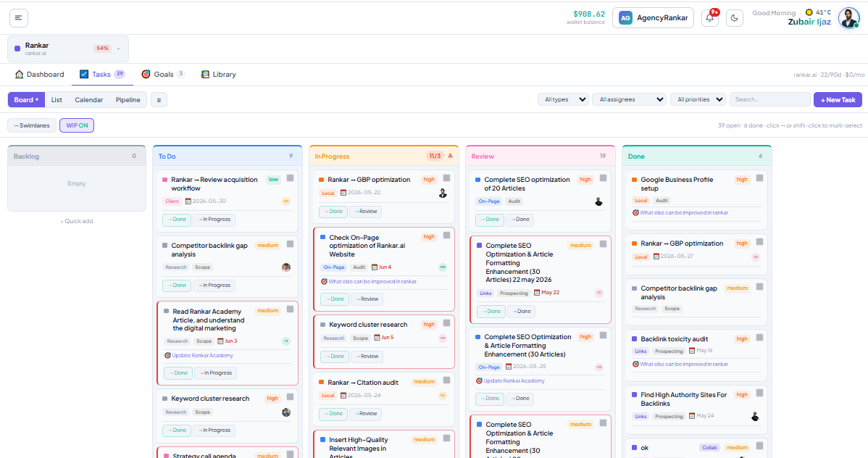
Task: Tick checkbox on To Do Competitor backlink gap card
Action: coord(290,244)
